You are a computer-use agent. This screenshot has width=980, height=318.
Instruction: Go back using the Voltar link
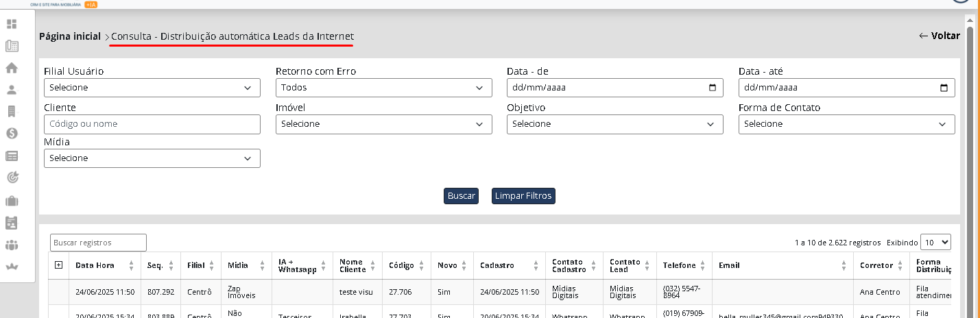939,36
